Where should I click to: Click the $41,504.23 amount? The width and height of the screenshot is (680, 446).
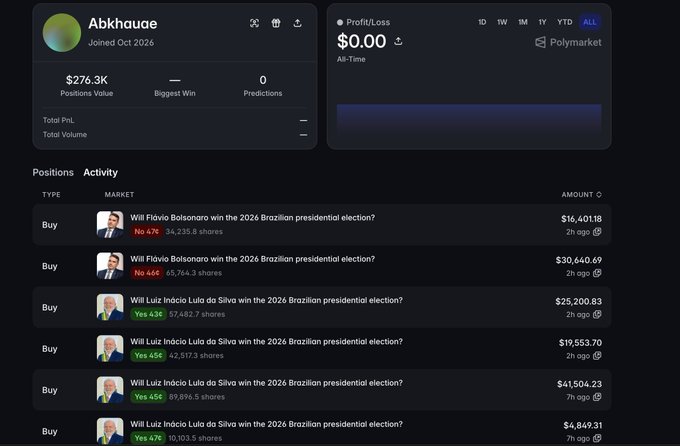coord(579,384)
